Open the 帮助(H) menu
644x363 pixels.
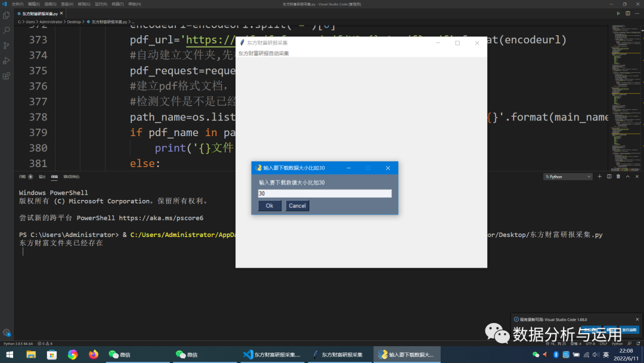pos(134,4)
